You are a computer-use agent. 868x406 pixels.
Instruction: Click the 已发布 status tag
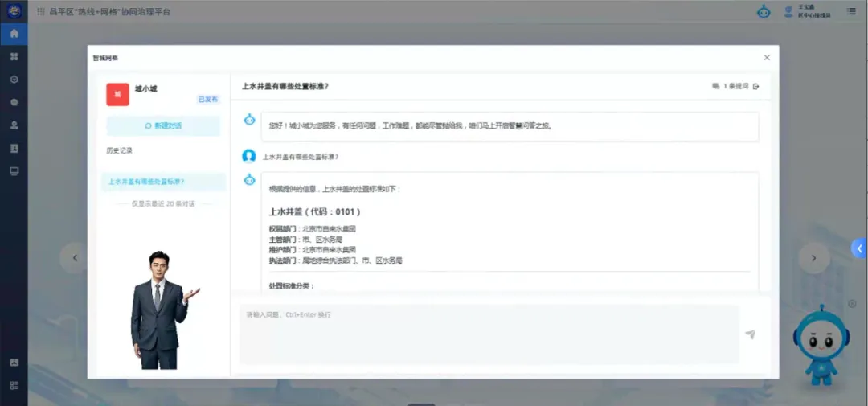(208, 99)
